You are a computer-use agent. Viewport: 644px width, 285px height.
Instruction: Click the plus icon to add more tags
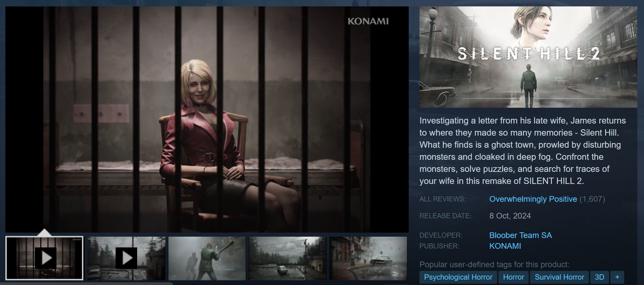617,277
